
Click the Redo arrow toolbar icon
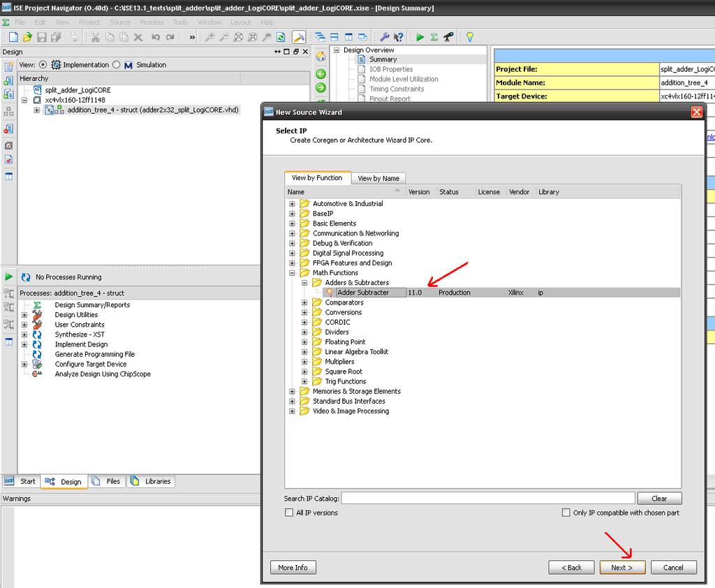coord(170,37)
